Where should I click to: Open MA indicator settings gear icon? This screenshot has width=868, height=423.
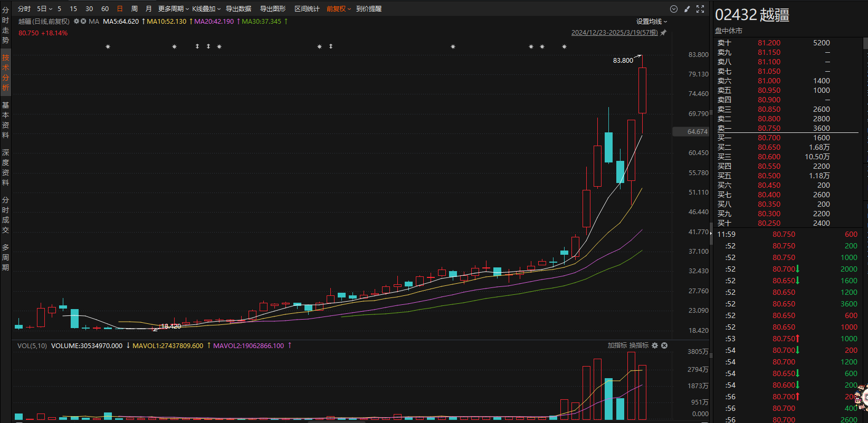[x=77, y=22]
